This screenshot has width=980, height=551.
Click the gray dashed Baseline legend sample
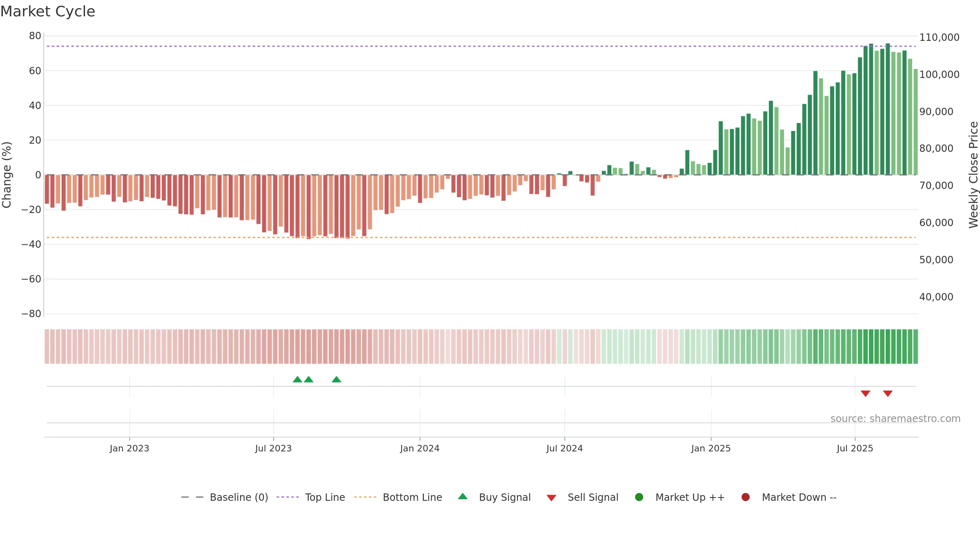coord(192,497)
